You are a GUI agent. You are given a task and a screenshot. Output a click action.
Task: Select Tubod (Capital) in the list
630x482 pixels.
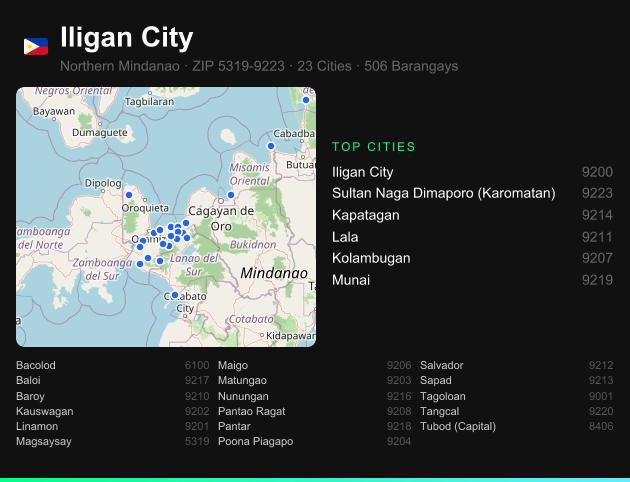(x=517, y=426)
